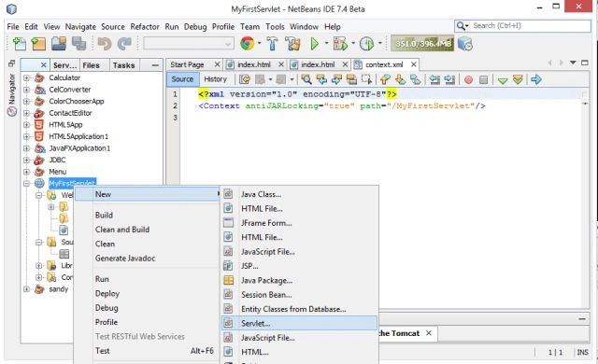Click the Redo arrow icon

pos(124,44)
